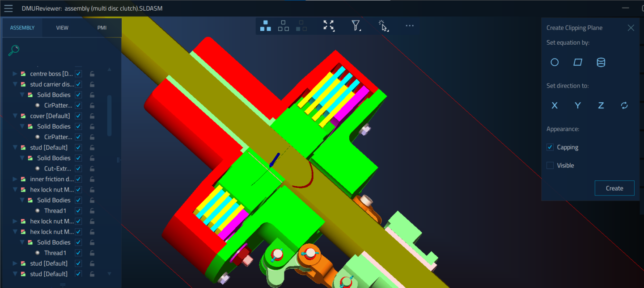Open the fit-to-screen view tool
644x288 pixels.
pos(328,26)
